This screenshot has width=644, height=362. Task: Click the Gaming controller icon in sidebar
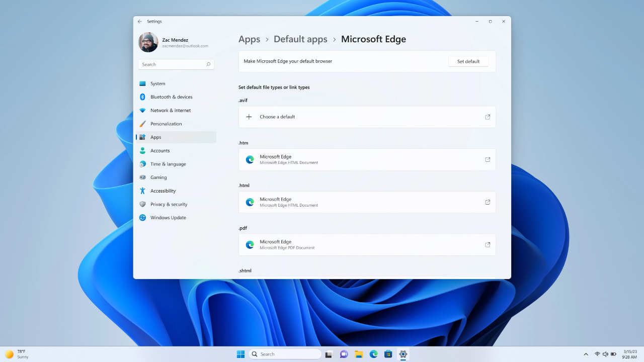coord(142,177)
